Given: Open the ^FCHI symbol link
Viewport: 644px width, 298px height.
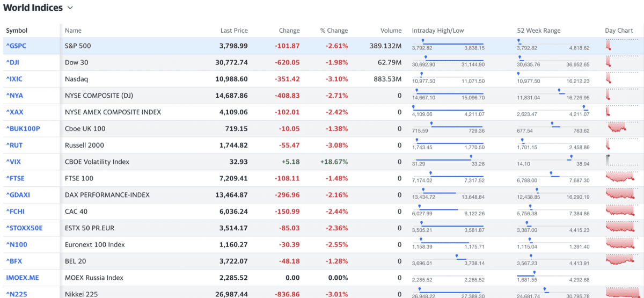Looking at the screenshot, I should [15, 212].
